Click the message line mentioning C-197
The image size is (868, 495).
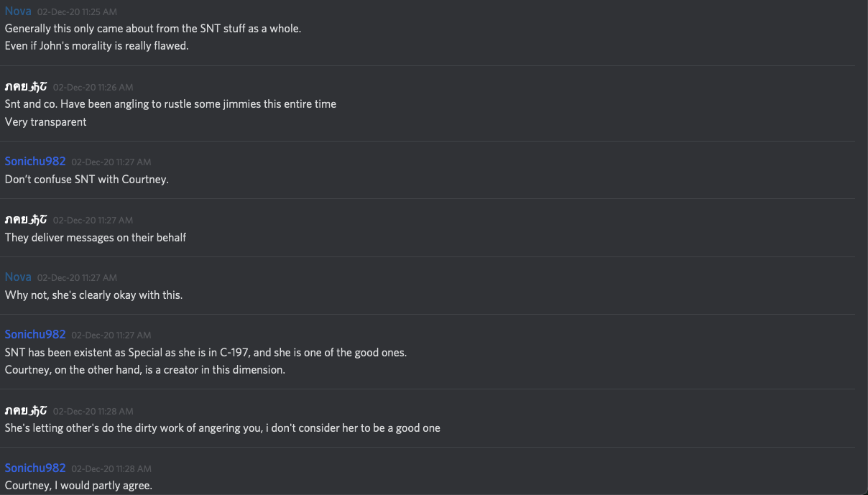206,353
